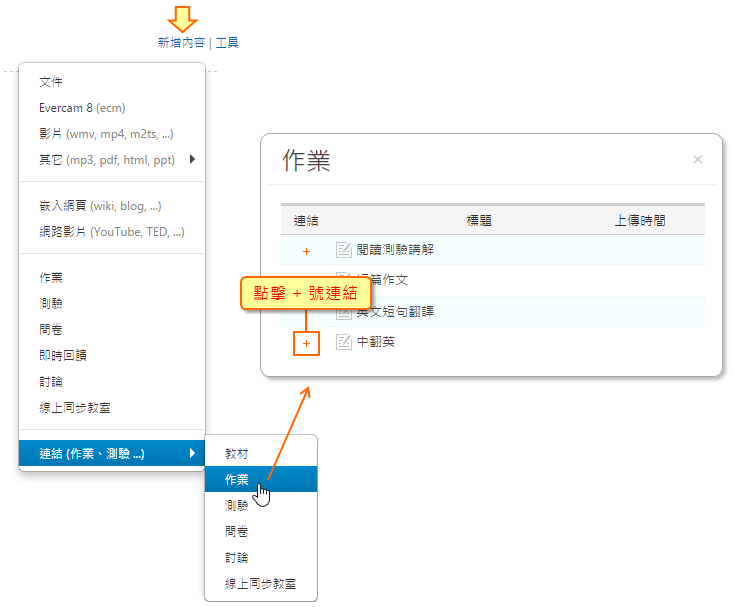Click the + link icon for 中翻英
This screenshot has height=607, width=734.
pos(306,343)
